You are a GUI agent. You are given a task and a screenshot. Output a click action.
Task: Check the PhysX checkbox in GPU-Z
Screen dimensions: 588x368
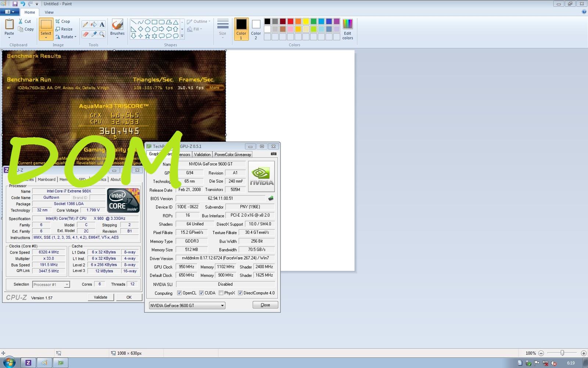(x=221, y=293)
